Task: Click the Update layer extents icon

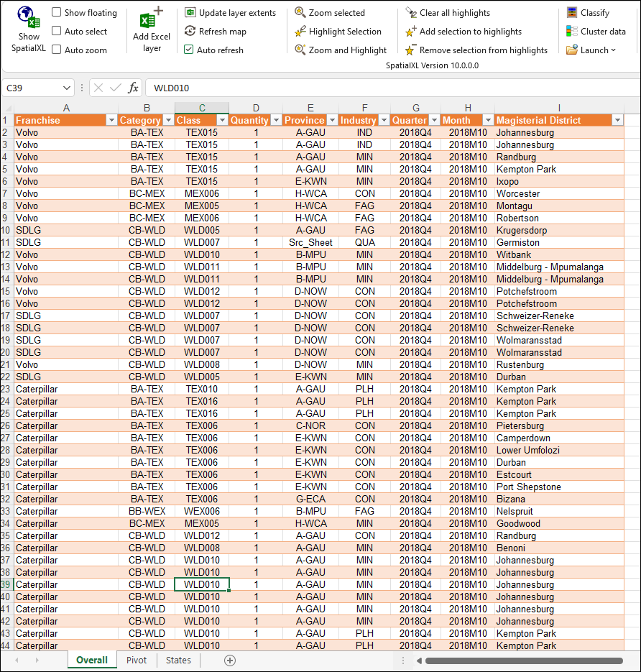Action: pos(190,13)
